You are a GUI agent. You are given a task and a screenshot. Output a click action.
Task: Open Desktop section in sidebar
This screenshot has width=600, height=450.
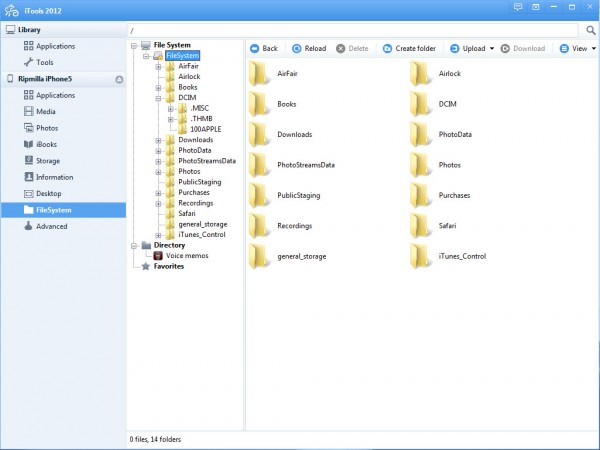click(x=42, y=194)
